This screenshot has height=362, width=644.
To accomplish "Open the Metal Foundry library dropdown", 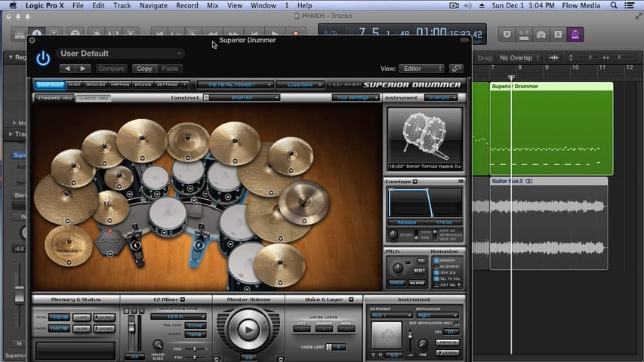I will (x=234, y=84).
